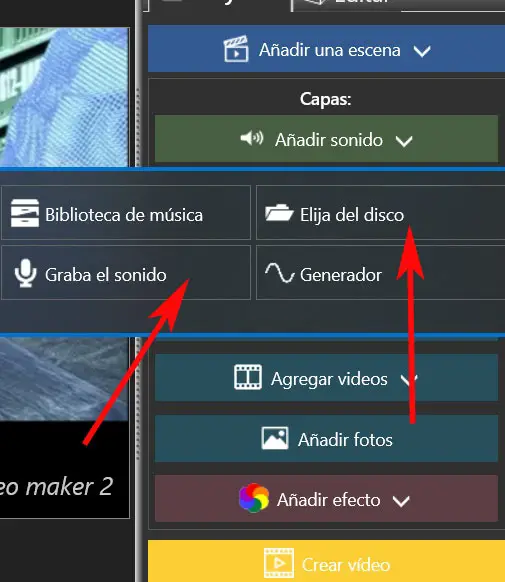The height and width of the screenshot is (582, 505).
Task: Click the speaker icon beside Añadir sonido
Action: point(252,138)
